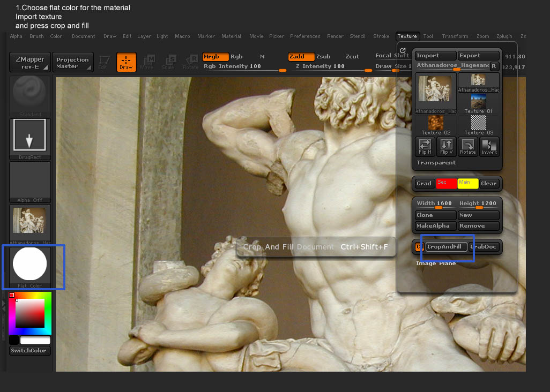Click the SwitchColor button
This screenshot has height=392, width=550.
pyautogui.click(x=30, y=351)
